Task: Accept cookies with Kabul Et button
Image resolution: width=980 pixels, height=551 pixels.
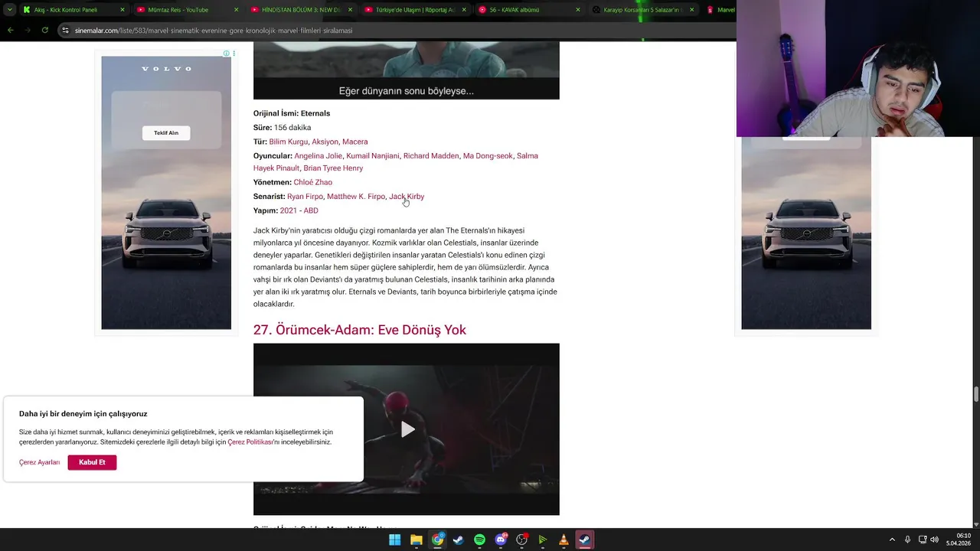Action: 92,462
